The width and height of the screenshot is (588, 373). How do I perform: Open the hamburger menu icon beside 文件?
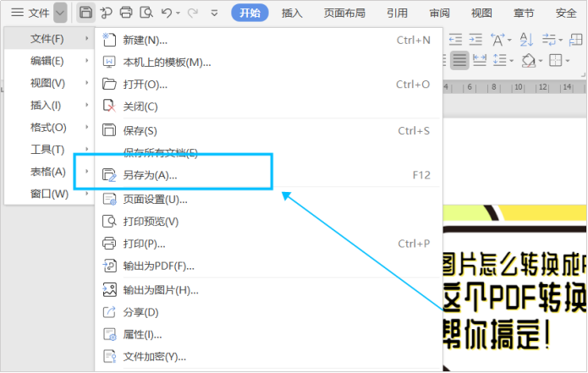tap(17, 13)
